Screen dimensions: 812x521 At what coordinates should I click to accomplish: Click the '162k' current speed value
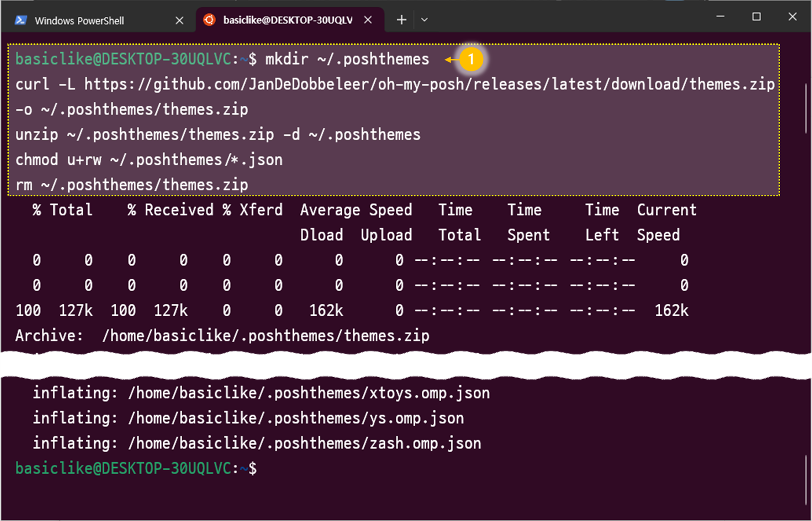(671, 310)
